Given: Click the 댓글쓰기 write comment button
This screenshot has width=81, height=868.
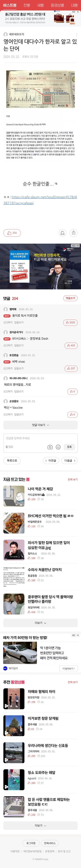Looking at the screenshot, I should point(70,298).
